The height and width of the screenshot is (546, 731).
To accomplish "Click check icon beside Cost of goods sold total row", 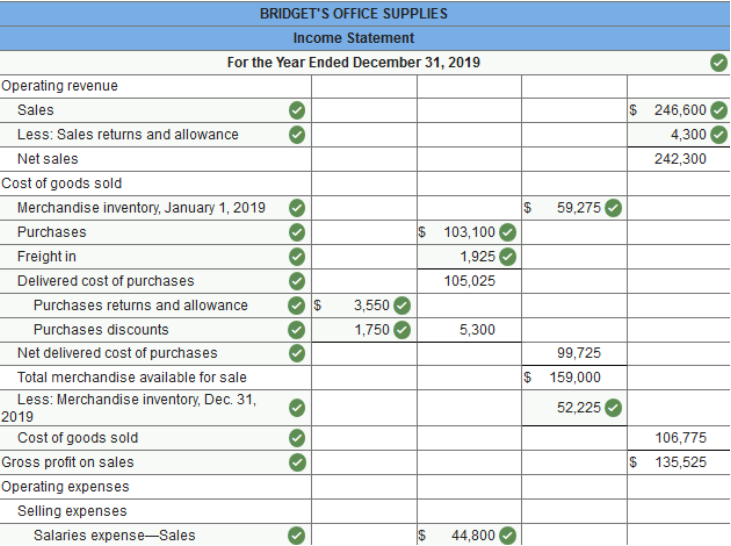I will point(297,438).
